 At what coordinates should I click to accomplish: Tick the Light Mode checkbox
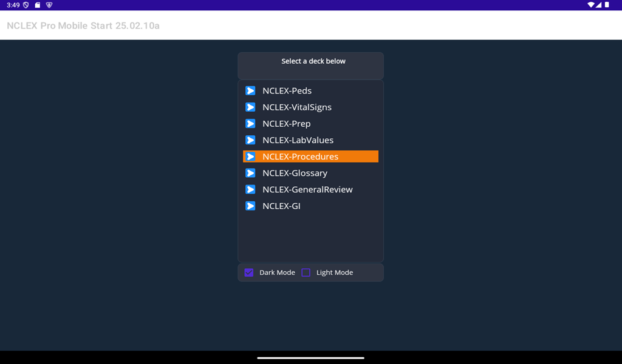click(306, 272)
